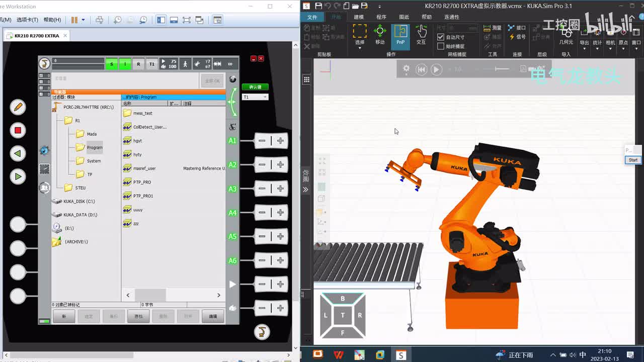Open the quick access toolbar customize arrow

(x=379, y=6)
